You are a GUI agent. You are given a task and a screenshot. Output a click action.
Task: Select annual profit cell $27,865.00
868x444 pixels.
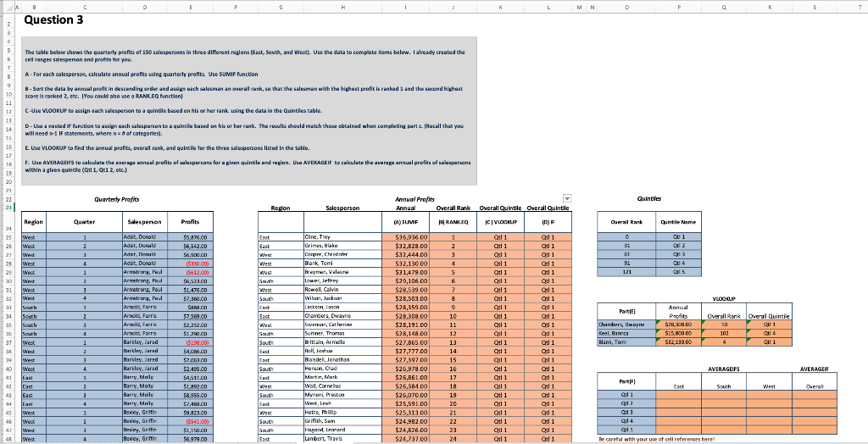406,342
